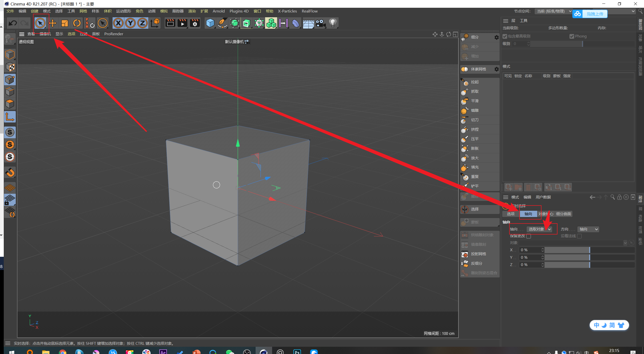Expand the 轴向 选取对象 dropdown

pyautogui.click(x=539, y=229)
